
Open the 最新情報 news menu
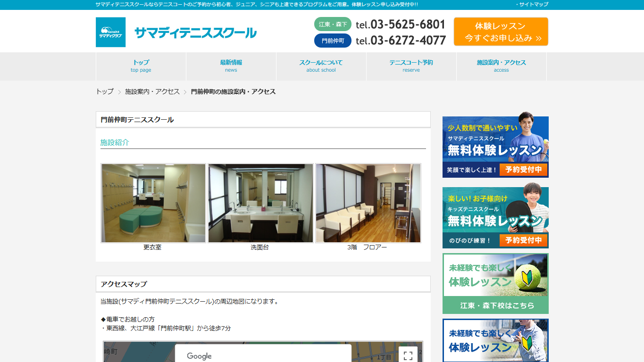pos(231,66)
